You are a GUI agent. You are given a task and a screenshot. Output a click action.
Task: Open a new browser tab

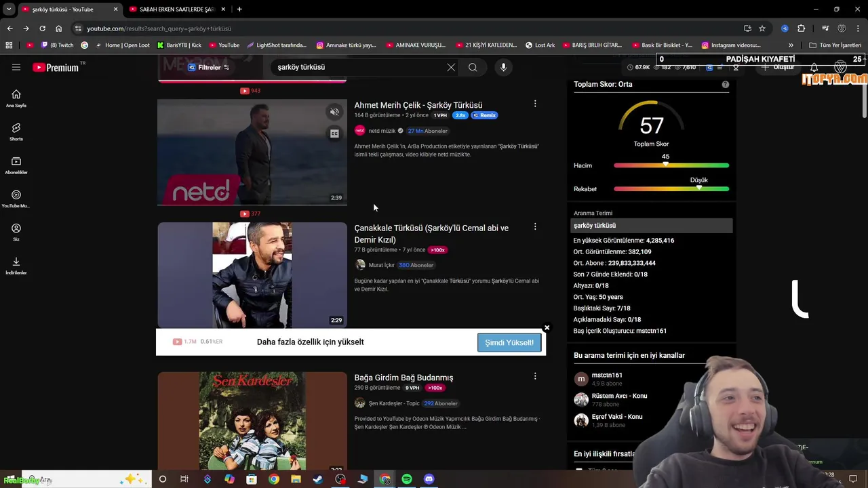point(239,9)
